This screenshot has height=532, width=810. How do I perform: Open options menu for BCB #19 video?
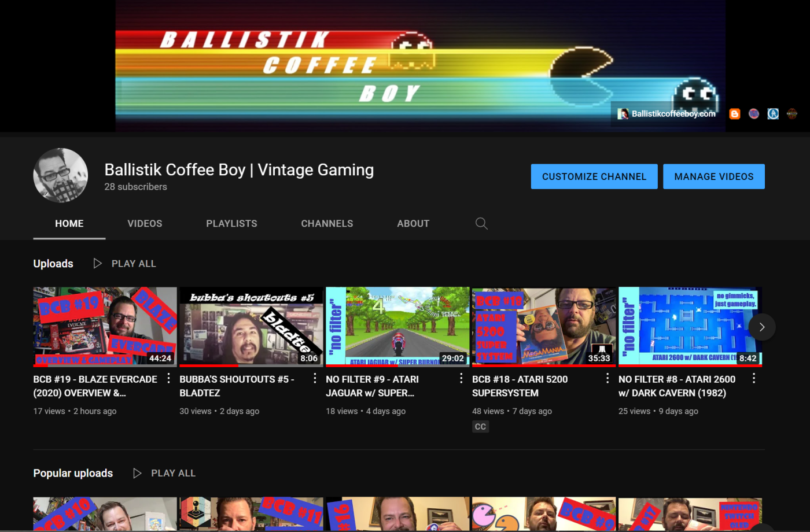coord(168,378)
